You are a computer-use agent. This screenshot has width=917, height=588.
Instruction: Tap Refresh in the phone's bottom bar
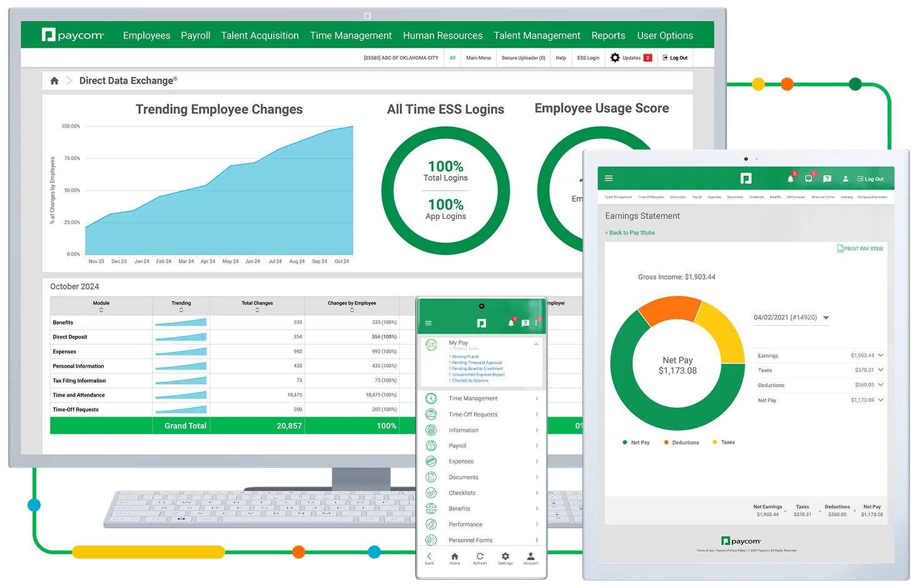[480, 558]
